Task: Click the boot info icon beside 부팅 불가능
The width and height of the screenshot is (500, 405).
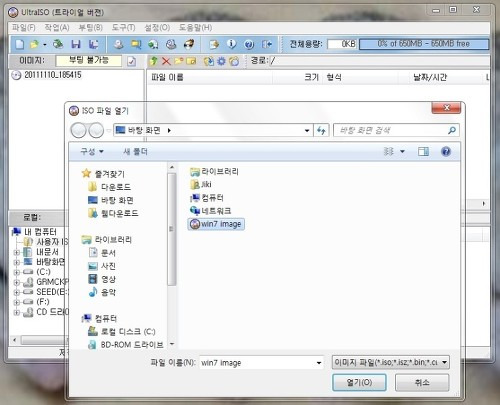Action: (131, 61)
